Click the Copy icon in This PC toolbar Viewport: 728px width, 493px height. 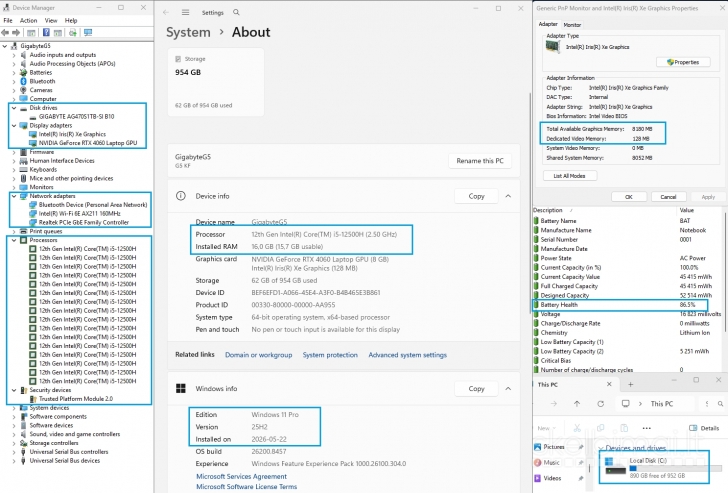point(600,428)
